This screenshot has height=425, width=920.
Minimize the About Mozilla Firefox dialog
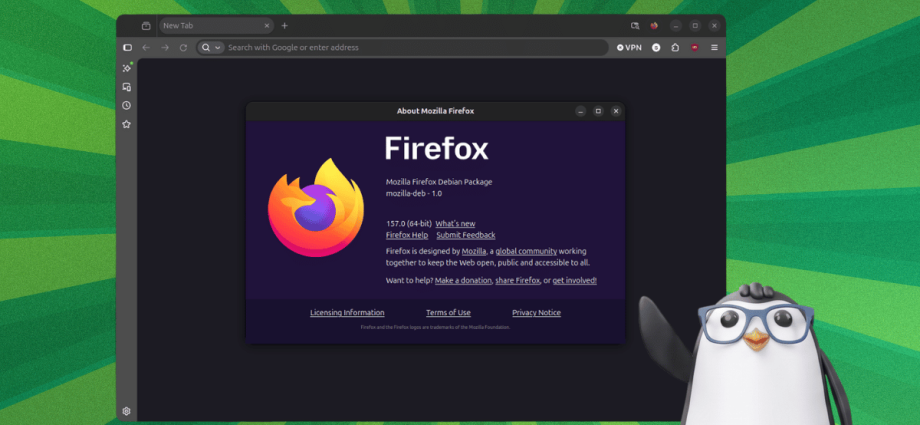point(580,111)
